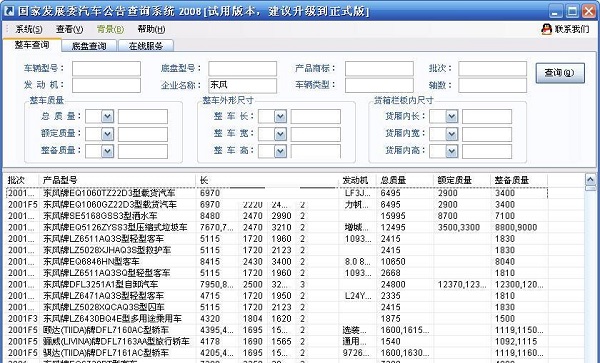Click the 总质量 value input field

tap(143, 116)
